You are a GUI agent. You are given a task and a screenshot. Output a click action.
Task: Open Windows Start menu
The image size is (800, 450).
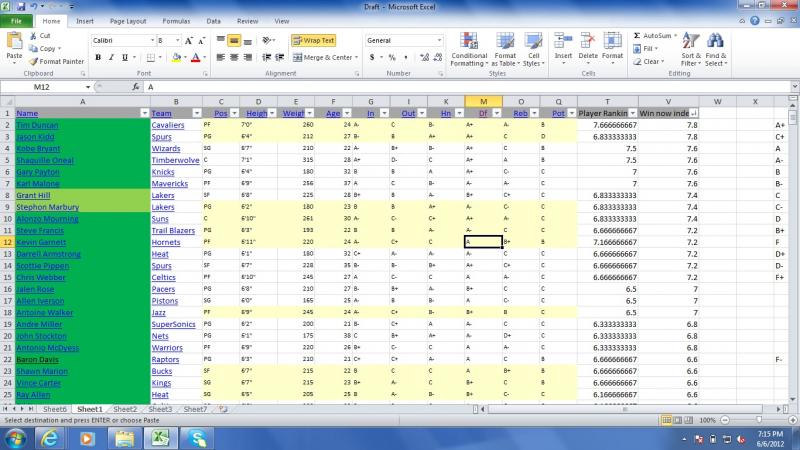pyautogui.click(x=15, y=438)
